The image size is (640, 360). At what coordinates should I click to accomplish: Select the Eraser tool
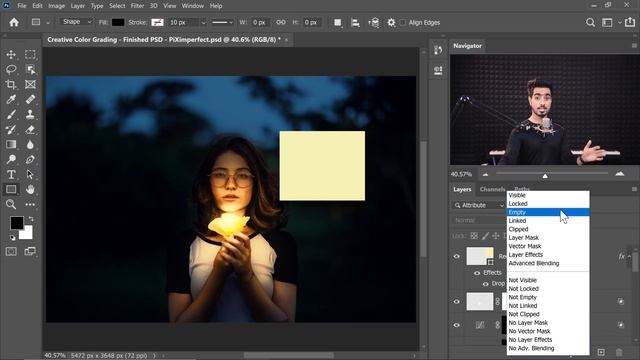click(x=30, y=129)
